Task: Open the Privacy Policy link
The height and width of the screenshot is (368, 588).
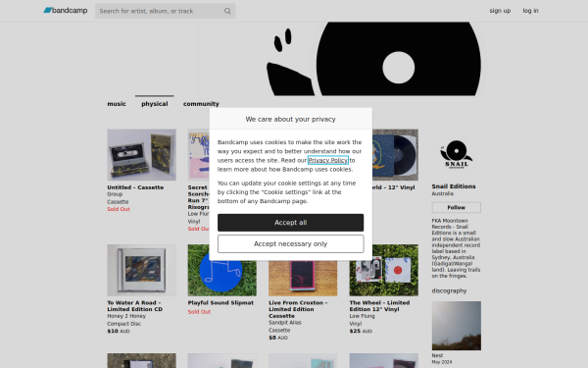Action: point(327,160)
